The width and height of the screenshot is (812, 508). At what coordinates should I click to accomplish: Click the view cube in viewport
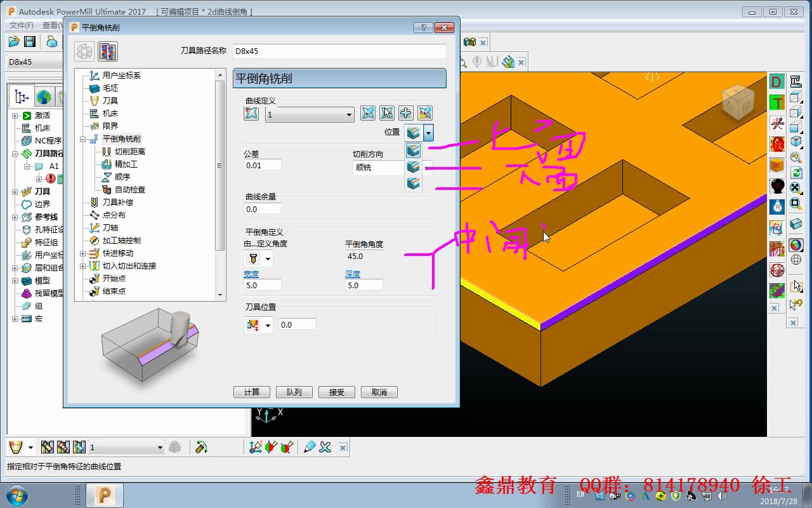coord(738,102)
